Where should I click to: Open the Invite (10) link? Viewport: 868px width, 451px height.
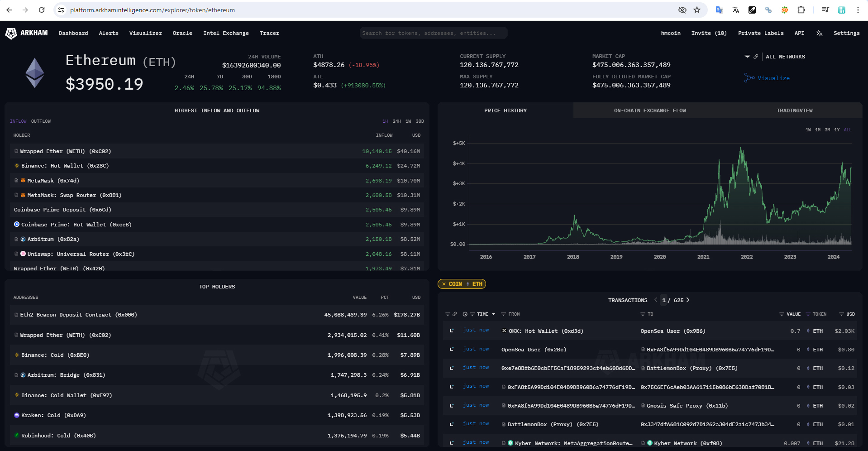[x=709, y=33]
